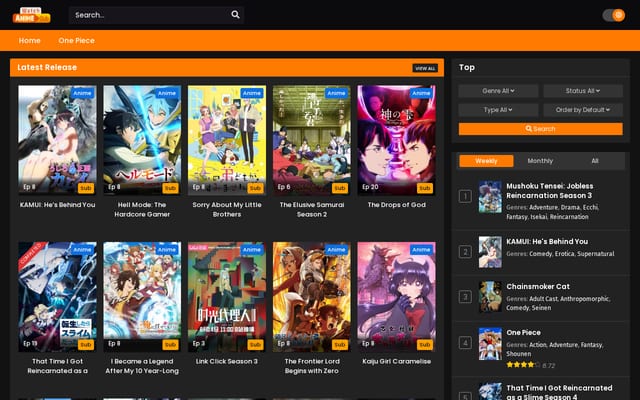Click the Supernatural genre under KAMUI

(595, 254)
